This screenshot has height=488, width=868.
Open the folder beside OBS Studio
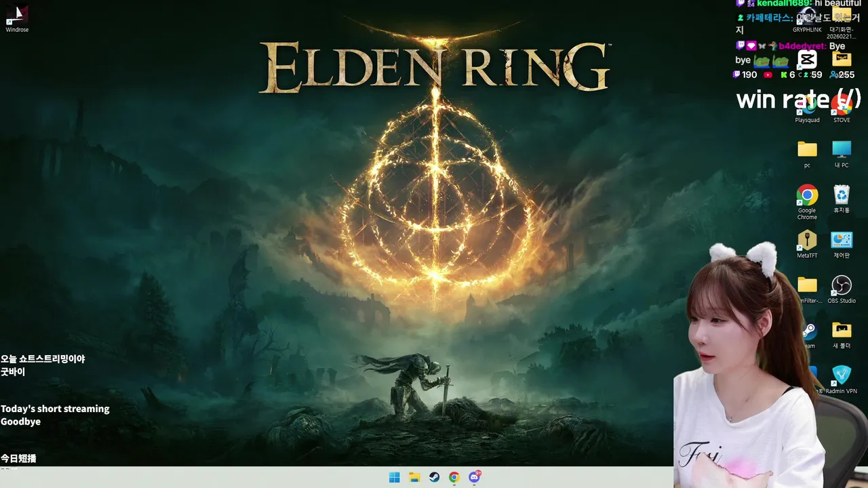coord(808,289)
